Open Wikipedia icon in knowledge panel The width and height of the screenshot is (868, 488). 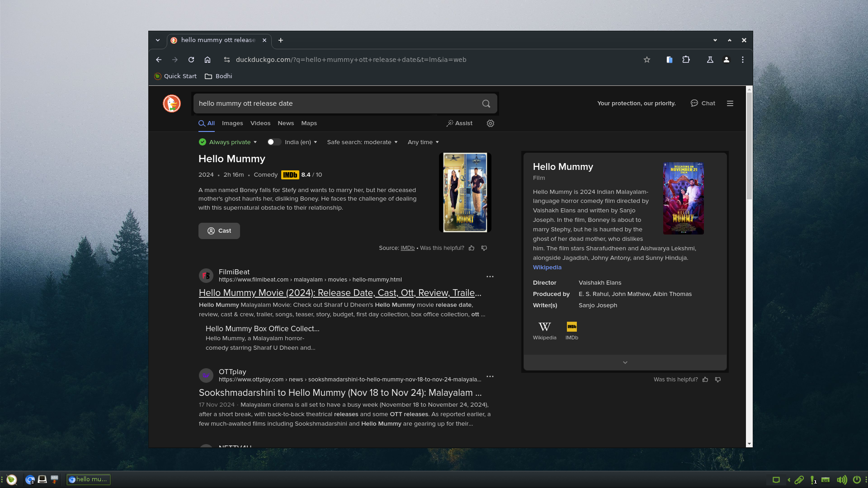(544, 331)
